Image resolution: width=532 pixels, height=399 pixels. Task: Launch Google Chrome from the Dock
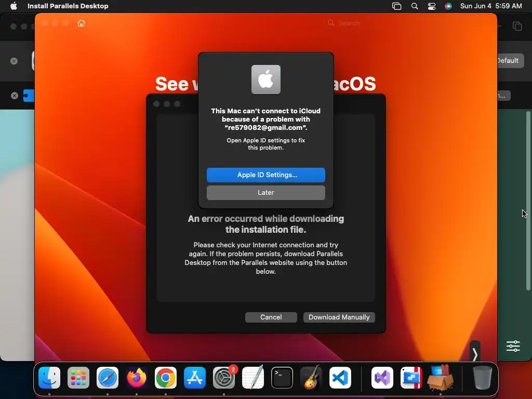[x=166, y=377]
